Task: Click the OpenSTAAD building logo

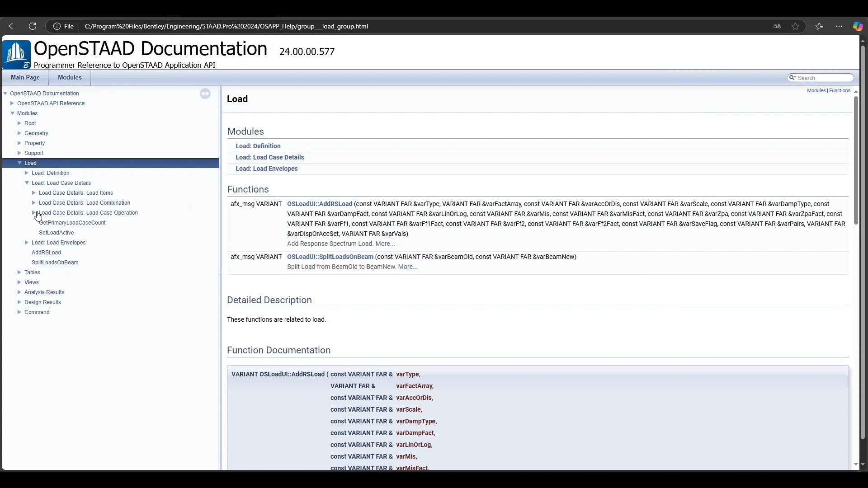Action: coord(16,54)
